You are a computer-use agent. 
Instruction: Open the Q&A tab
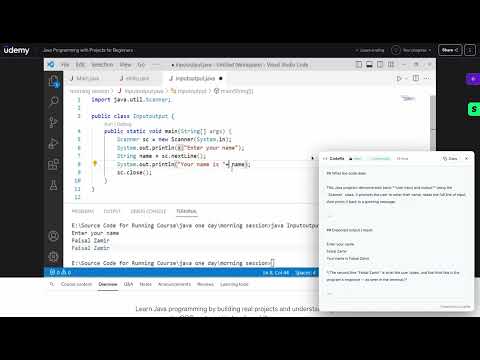(x=128, y=284)
